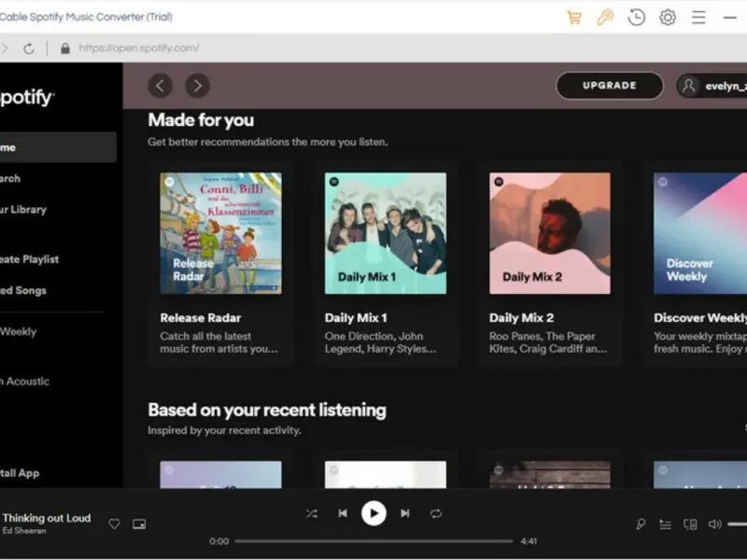Like the current song with heart icon
This screenshot has height=560, width=747.
(x=114, y=525)
